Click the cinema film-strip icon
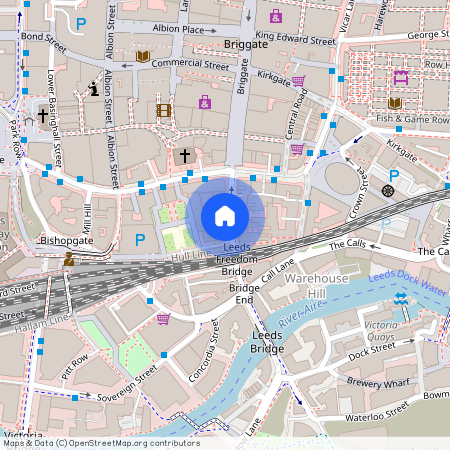The height and width of the screenshot is (450, 450). [x=164, y=110]
